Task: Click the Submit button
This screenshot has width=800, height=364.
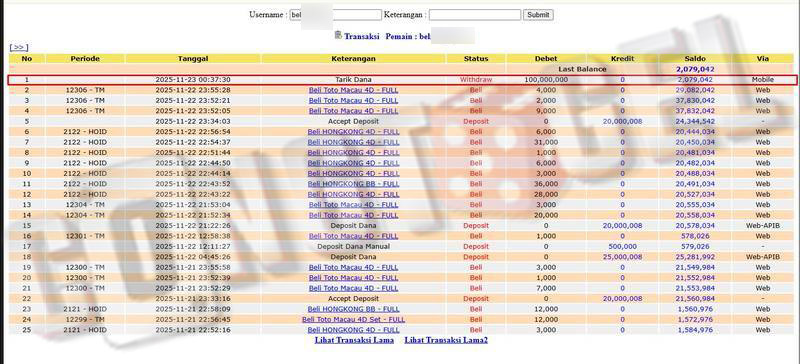Action: [538, 15]
